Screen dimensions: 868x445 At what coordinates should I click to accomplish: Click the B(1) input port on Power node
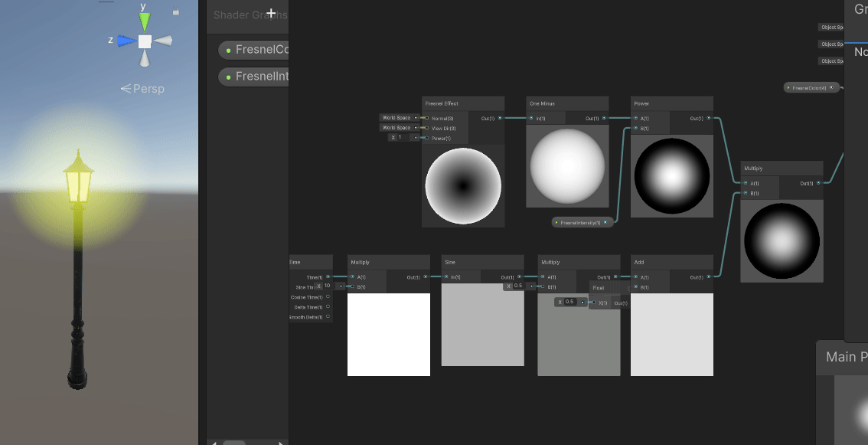tap(635, 128)
